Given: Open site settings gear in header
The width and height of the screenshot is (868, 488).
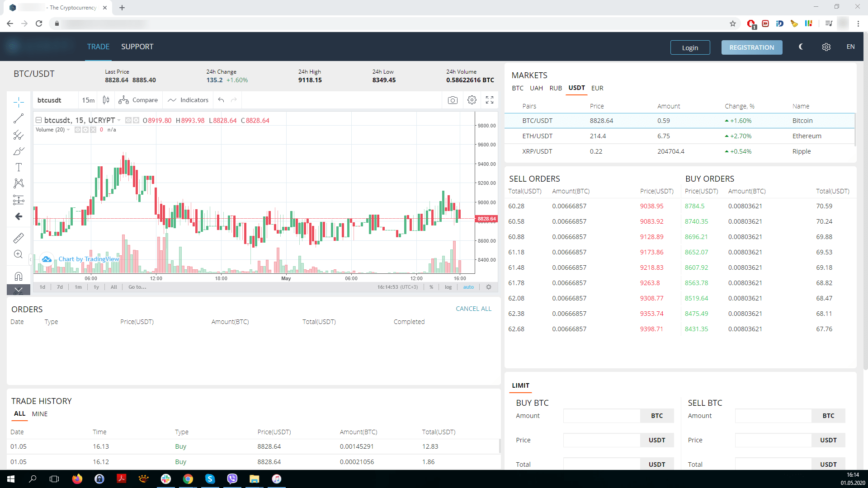Looking at the screenshot, I should 826,47.
